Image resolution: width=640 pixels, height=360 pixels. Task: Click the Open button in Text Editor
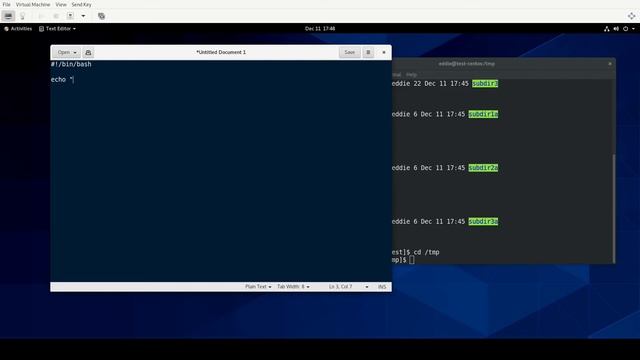tap(67, 52)
